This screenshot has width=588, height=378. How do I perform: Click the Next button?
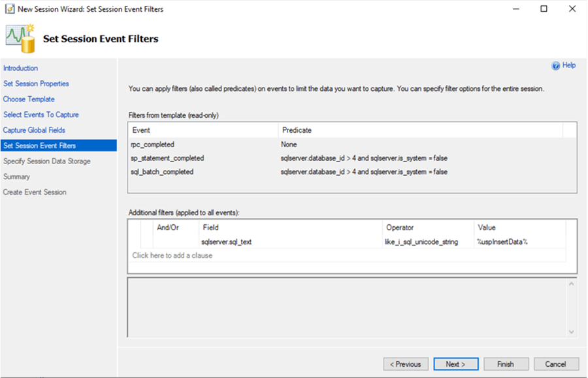[x=456, y=364]
